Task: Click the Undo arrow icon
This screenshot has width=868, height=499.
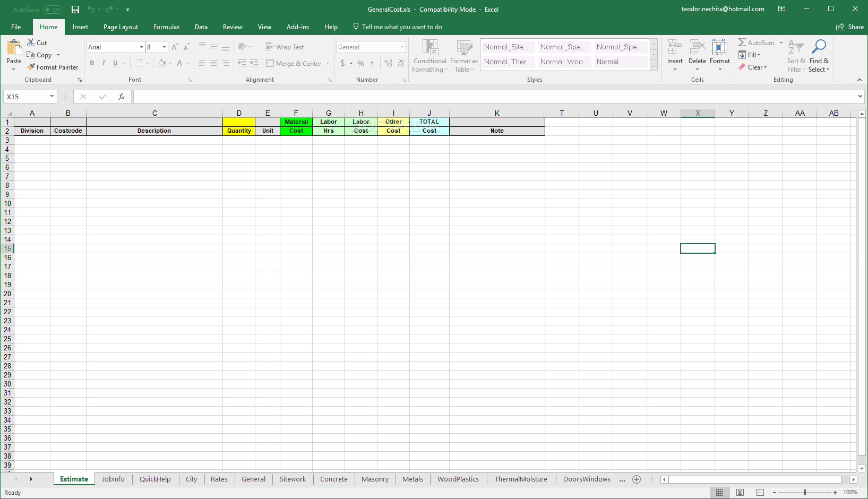Action: [91, 10]
